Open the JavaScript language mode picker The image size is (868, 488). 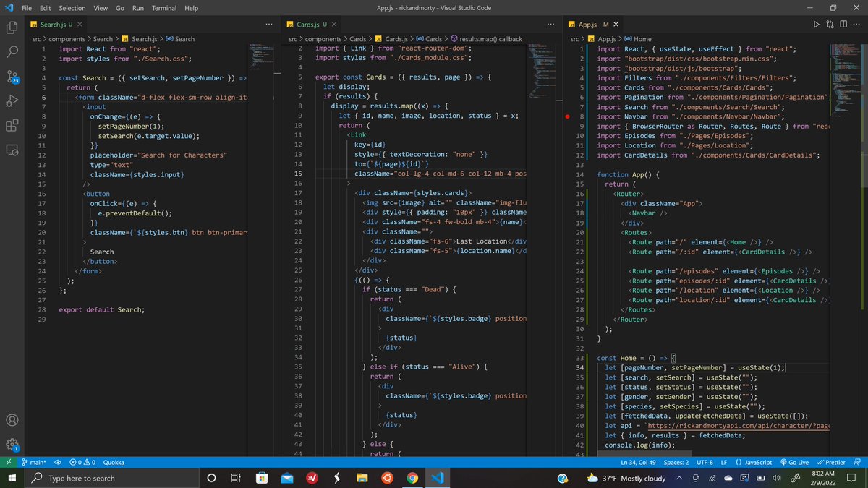(754, 462)
